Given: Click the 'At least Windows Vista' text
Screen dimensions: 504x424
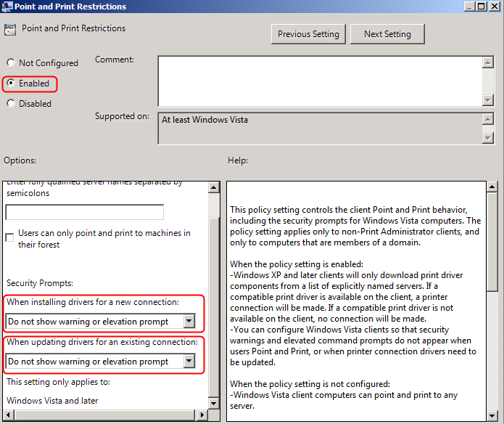Looking at the screenshot, I should point(205,120).
